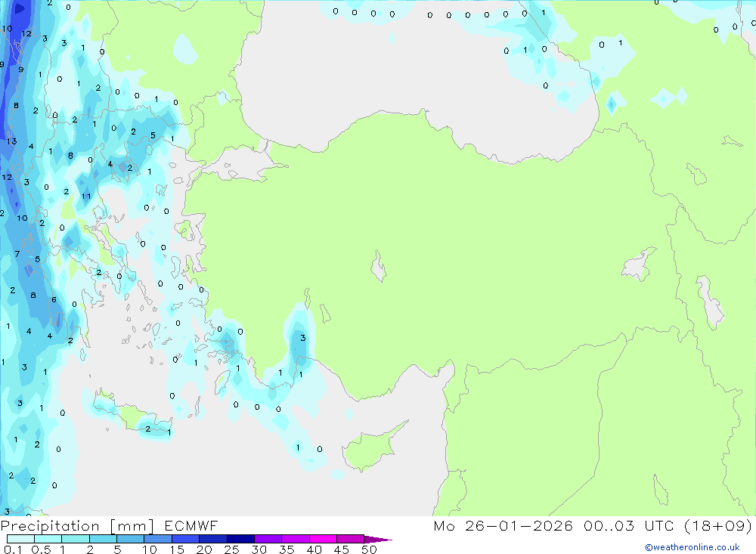Click the "ECMWF" model label
The width and height of the screenshot is (756, 554).
click(191, 525)
